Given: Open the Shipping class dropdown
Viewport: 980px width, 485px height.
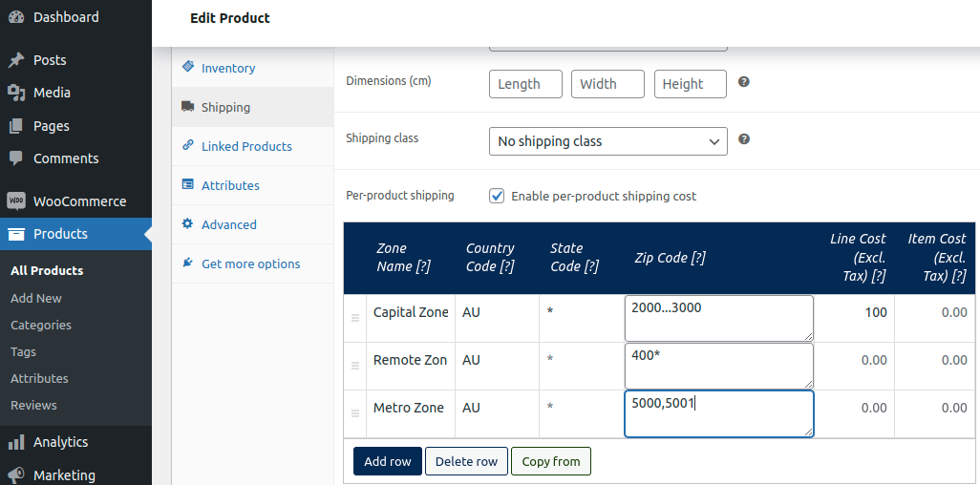Looking at the screenshot, I should 607,141.
